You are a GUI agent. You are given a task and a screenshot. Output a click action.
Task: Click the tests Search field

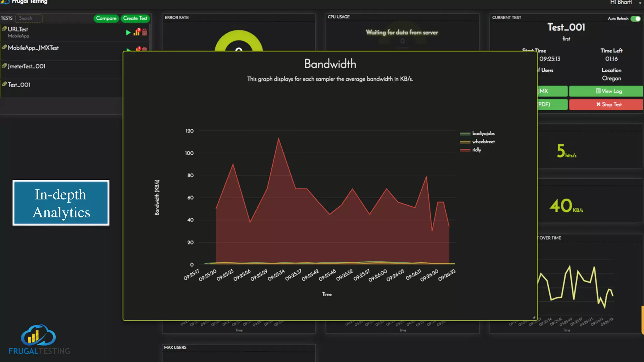(x=29, y=18)
